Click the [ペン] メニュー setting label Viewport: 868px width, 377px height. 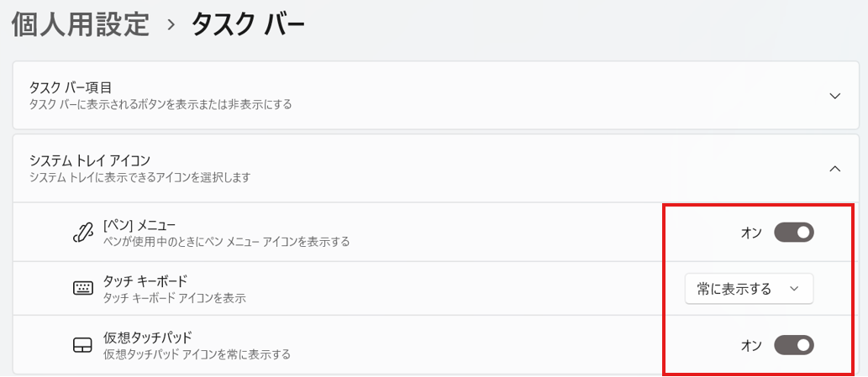click(139, 225)
